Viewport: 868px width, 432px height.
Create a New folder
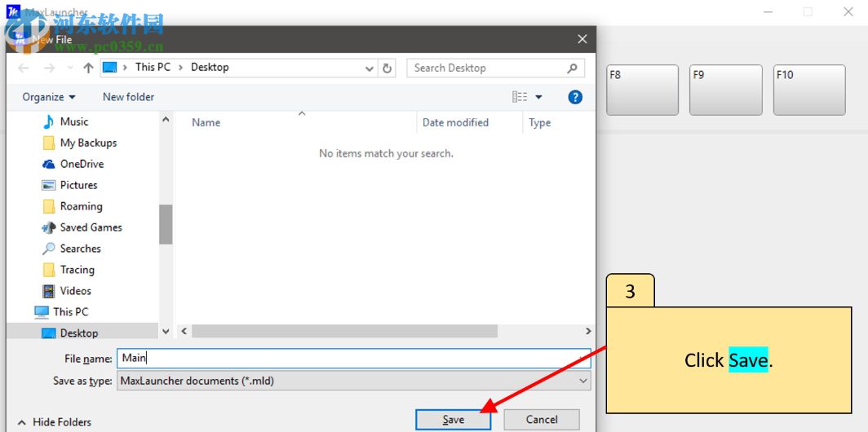pyautogui.click(x=128, y=97)
